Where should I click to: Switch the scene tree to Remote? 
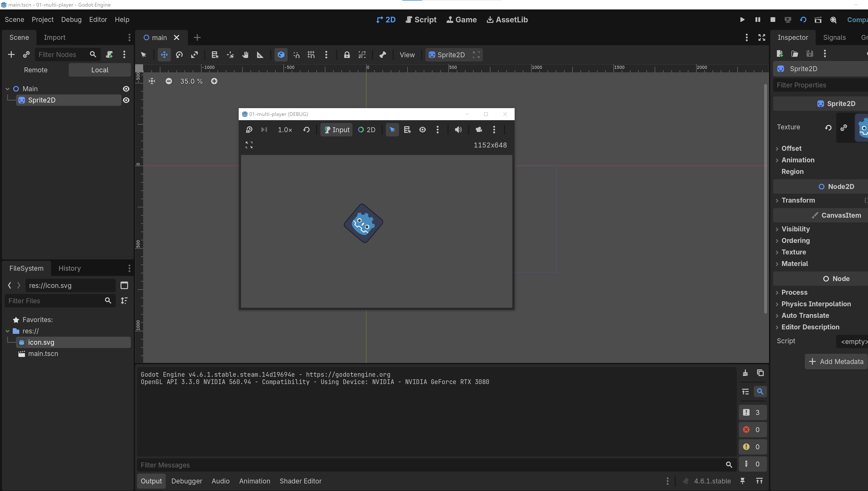pos(36,70)
